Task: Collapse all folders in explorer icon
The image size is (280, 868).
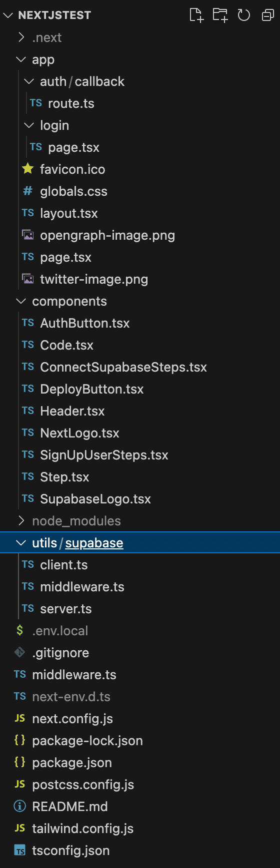Action: click(267, 15)
